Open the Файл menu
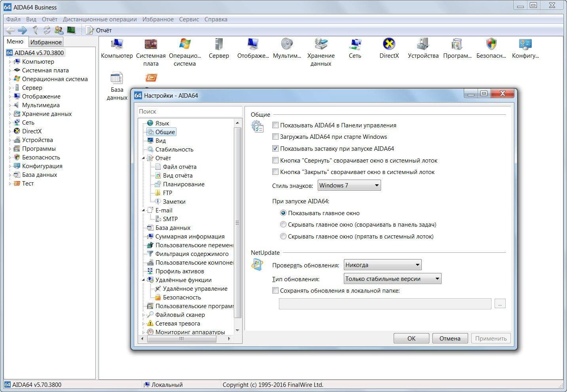Image resolution: width=567 pixels, height=392 pixels. (x=13, y=19)
